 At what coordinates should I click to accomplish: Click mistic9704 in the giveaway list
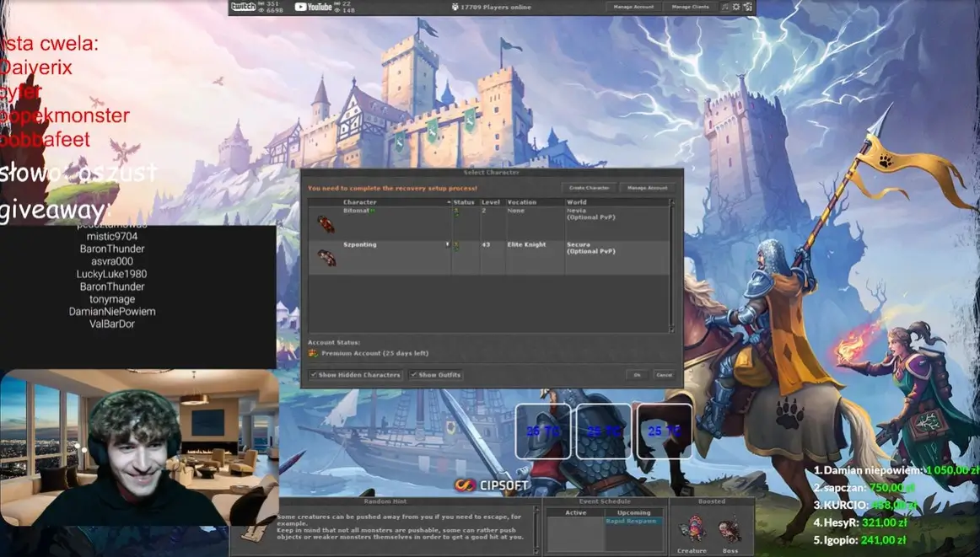[112, 236]
